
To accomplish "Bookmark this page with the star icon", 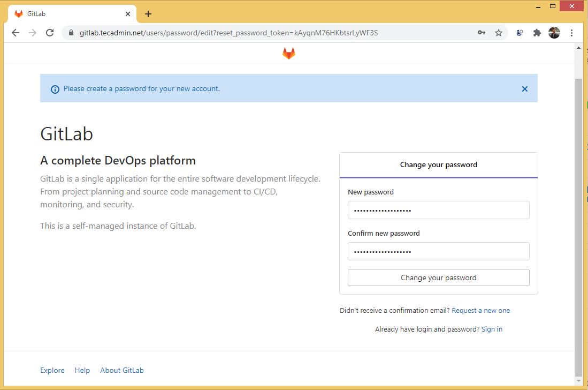I will 499,33.
